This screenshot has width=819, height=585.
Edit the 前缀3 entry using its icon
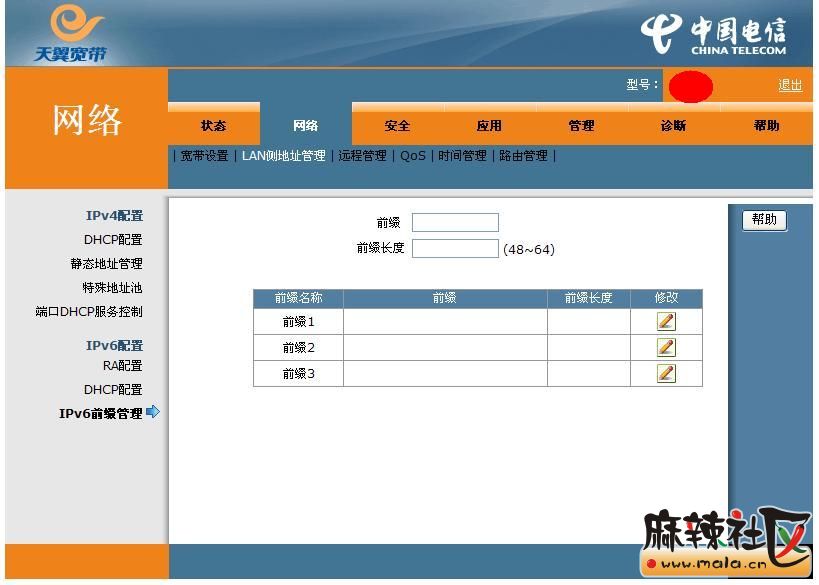point(666,373)
